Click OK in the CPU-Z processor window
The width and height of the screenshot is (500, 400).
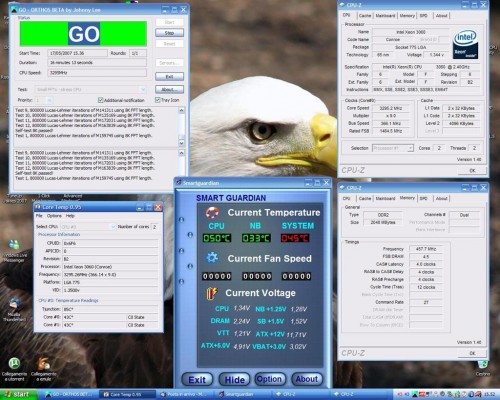[x=472, y=170]
